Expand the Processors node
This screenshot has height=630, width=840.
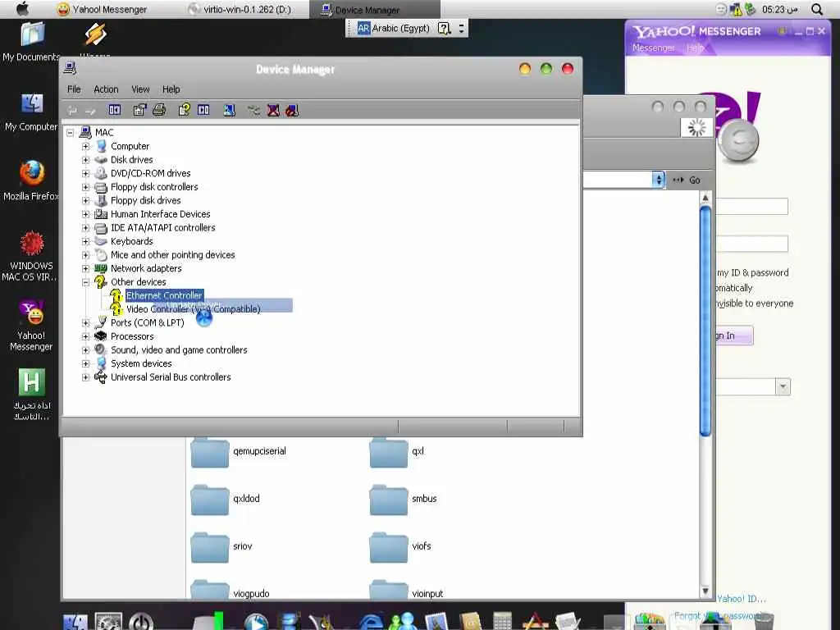[85, 336]
